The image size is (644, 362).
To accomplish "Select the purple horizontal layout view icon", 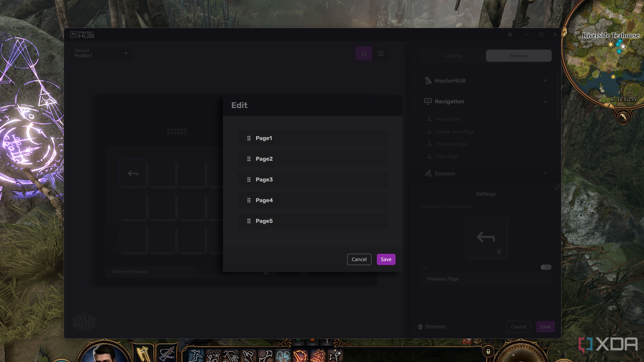I will pos(364,53).
